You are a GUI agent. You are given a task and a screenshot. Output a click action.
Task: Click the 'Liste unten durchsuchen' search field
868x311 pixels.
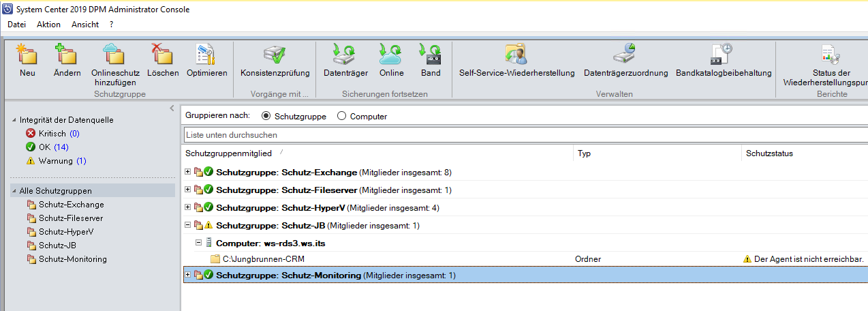525,135
